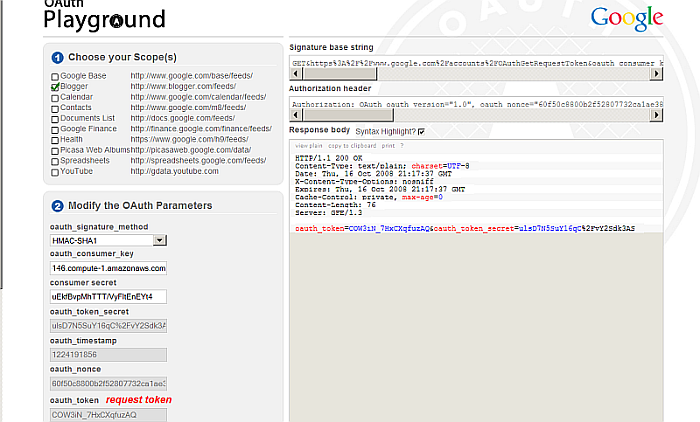This screenshot has height=422, width=700.
Task: Click the consumer secret input field
Action: point(108,297)
